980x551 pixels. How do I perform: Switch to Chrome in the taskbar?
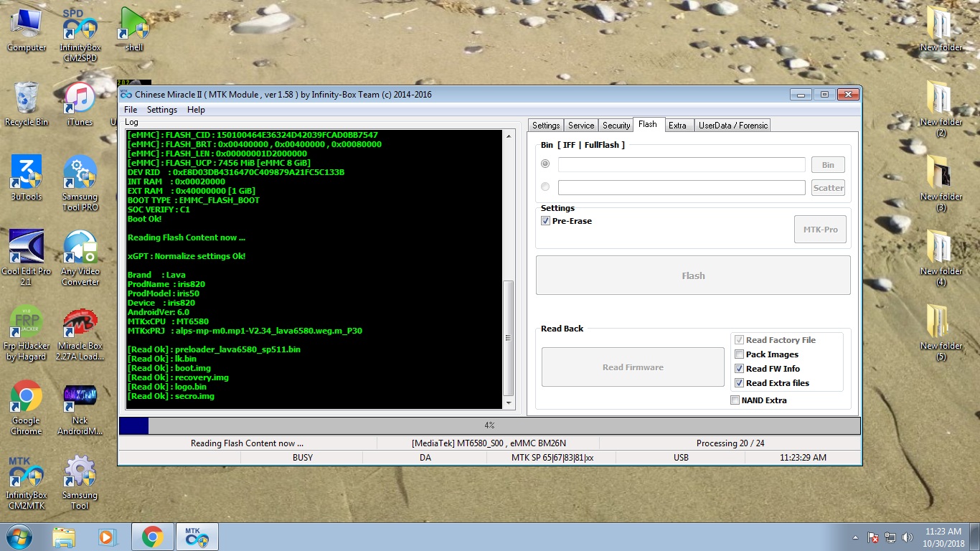pos(152,537)
